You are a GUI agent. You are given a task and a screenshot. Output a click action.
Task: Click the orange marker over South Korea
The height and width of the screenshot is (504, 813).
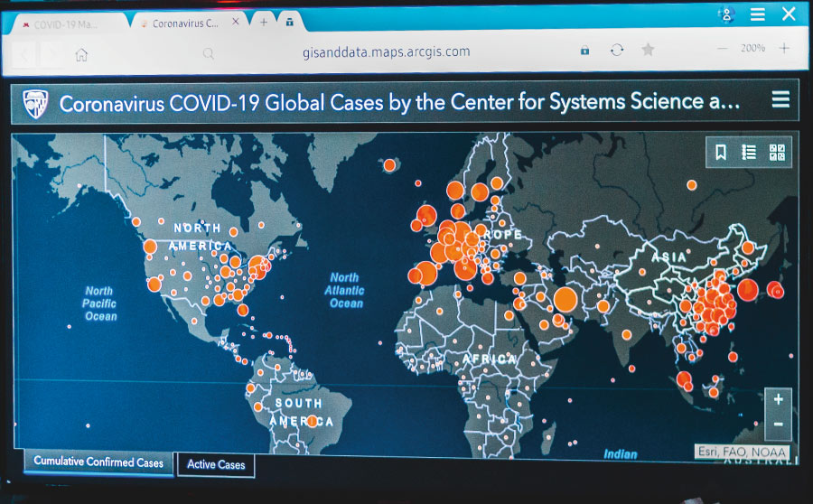tap(748, 290)
